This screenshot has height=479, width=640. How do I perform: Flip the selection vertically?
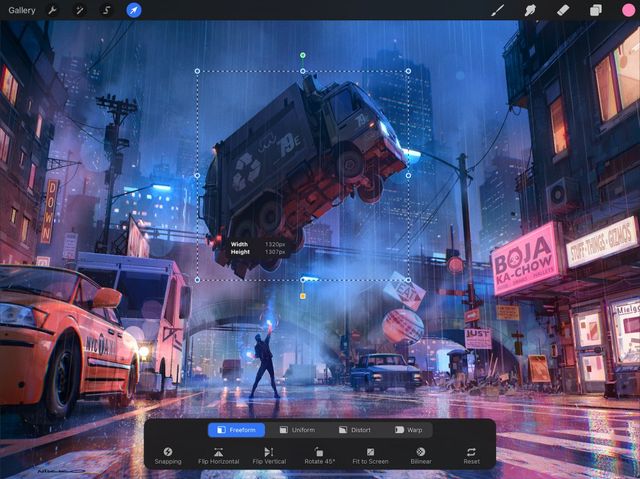(x=269, y=456)
